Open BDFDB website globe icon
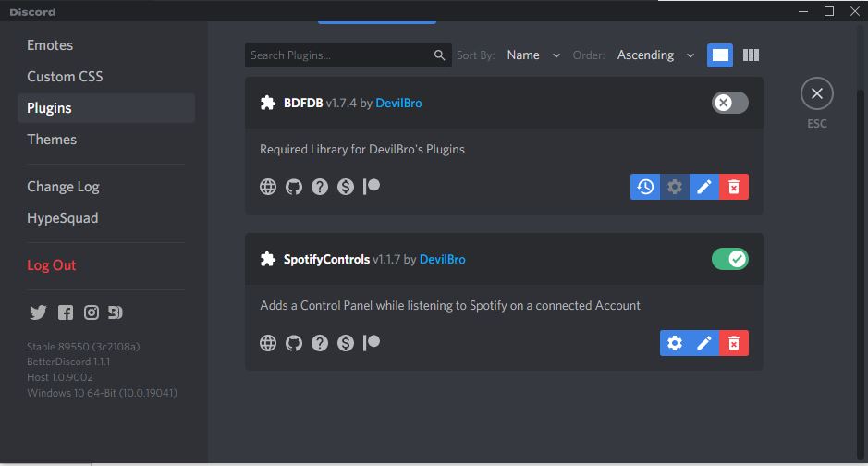 (268, 187)
